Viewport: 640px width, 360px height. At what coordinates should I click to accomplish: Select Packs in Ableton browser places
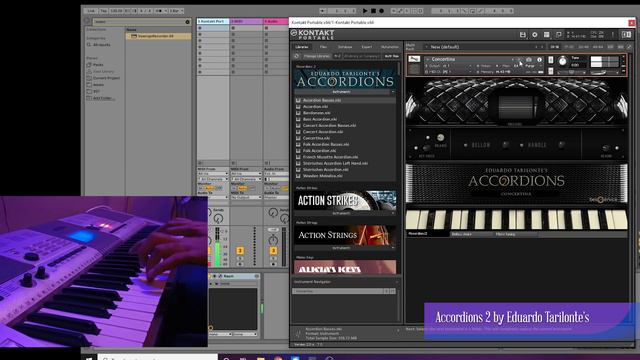98,64
